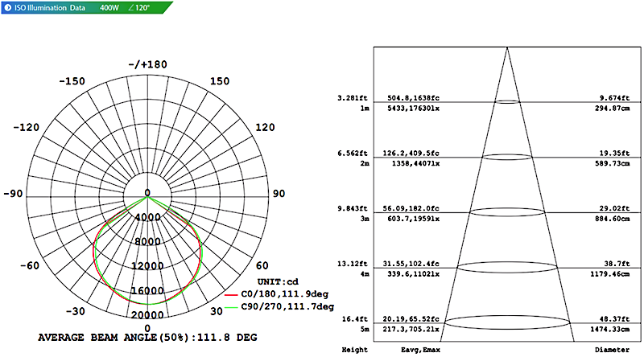Click the '-/+180' polar angle label

[147, 64]
